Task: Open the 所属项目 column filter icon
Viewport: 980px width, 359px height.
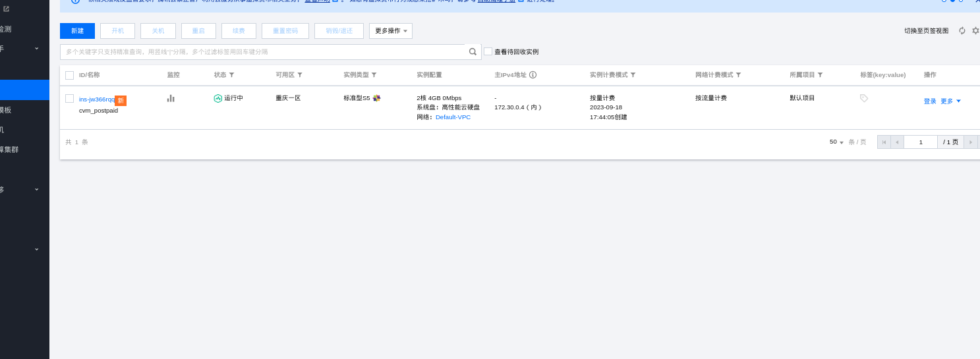Action: 820,75
